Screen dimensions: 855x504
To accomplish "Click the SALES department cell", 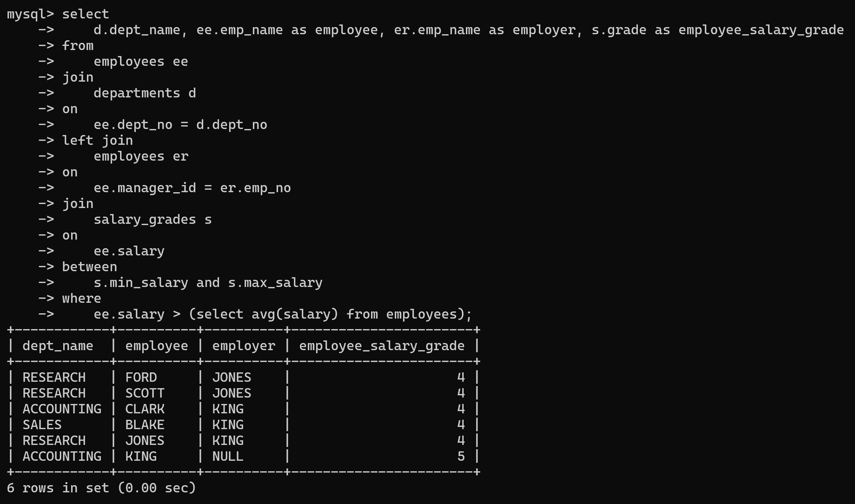I will click(x=42, y=425).
